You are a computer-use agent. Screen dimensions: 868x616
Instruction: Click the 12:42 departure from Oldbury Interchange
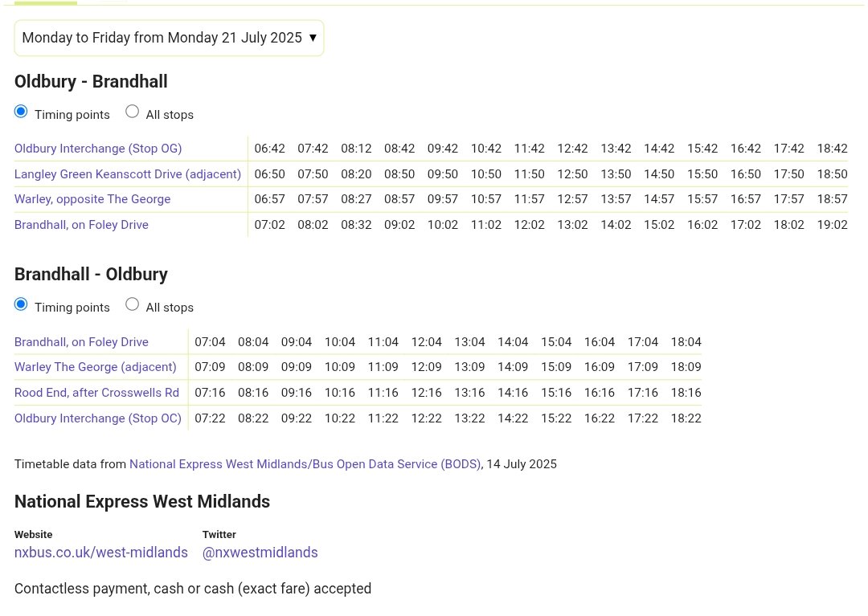pyautogui.click(x=572, y=149)
